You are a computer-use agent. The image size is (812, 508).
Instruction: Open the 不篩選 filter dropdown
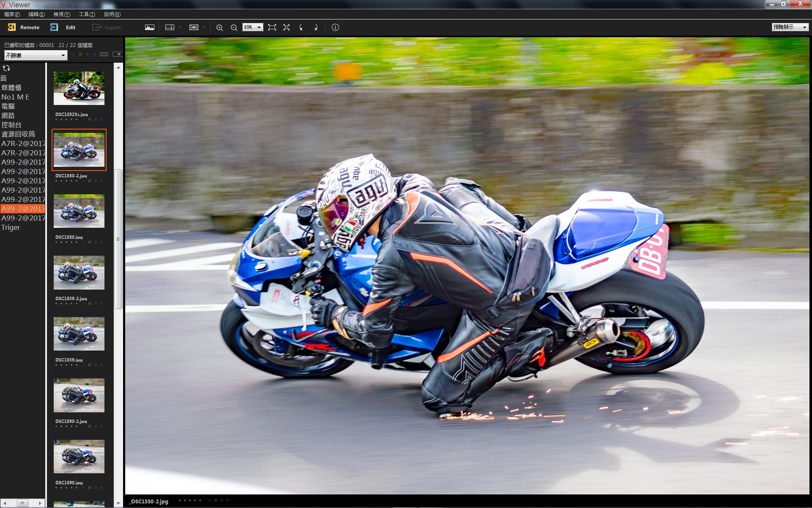click(x=36, y=55)
